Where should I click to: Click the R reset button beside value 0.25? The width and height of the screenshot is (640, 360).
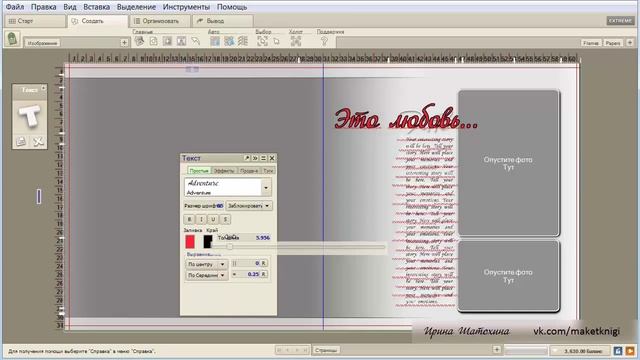tap(264, 274)
